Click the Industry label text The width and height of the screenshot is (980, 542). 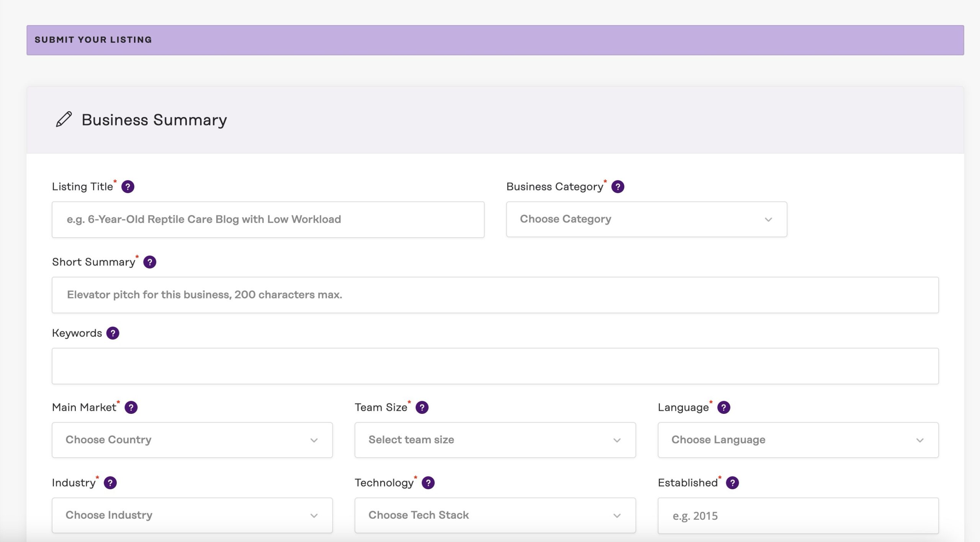[74, 483]
